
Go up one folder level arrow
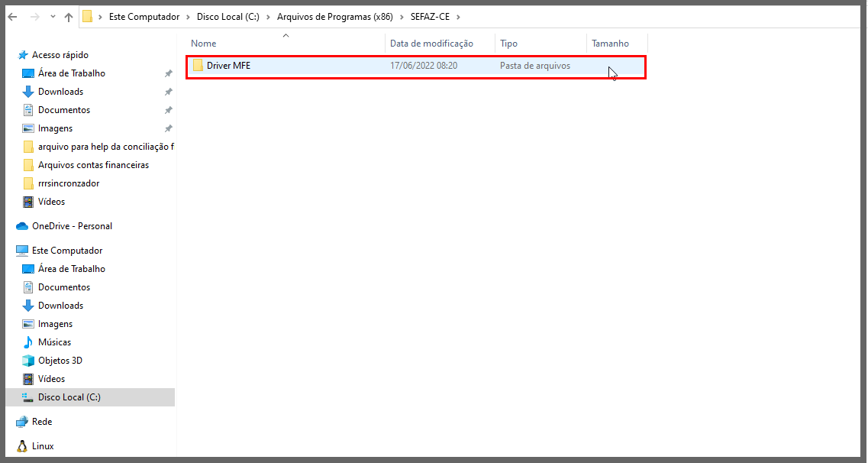click(69, 17)
